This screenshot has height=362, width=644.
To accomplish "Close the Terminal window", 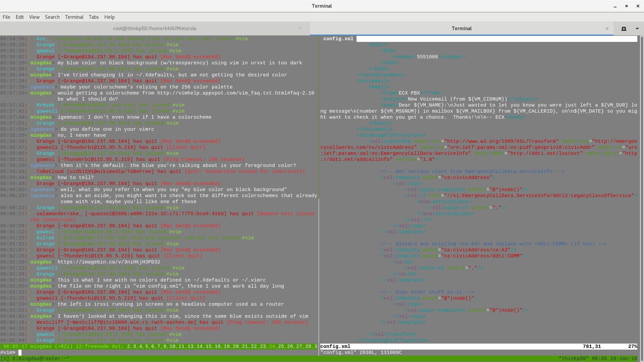I will pyautogui.click(x=638, y=6).
